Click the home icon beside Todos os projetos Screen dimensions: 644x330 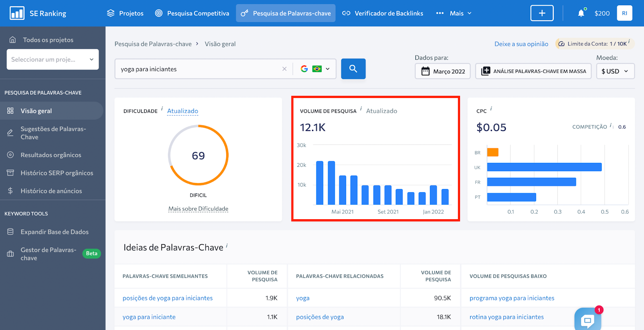coord(12,39)
